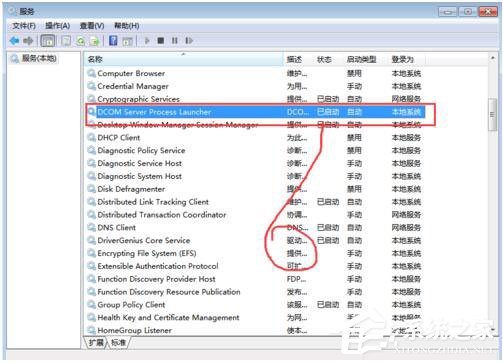
Task: Sort by the 名称 column header
Action: click(x=184, y=59)
